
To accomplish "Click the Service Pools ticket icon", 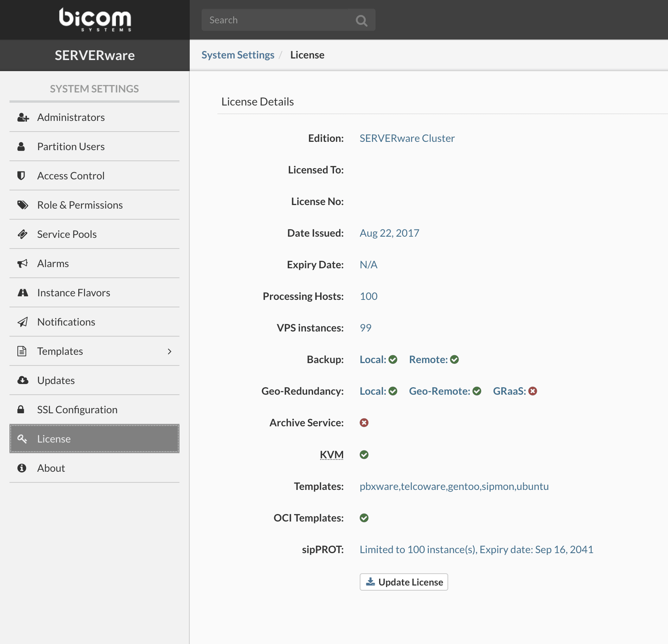I will tap(23, 234).
